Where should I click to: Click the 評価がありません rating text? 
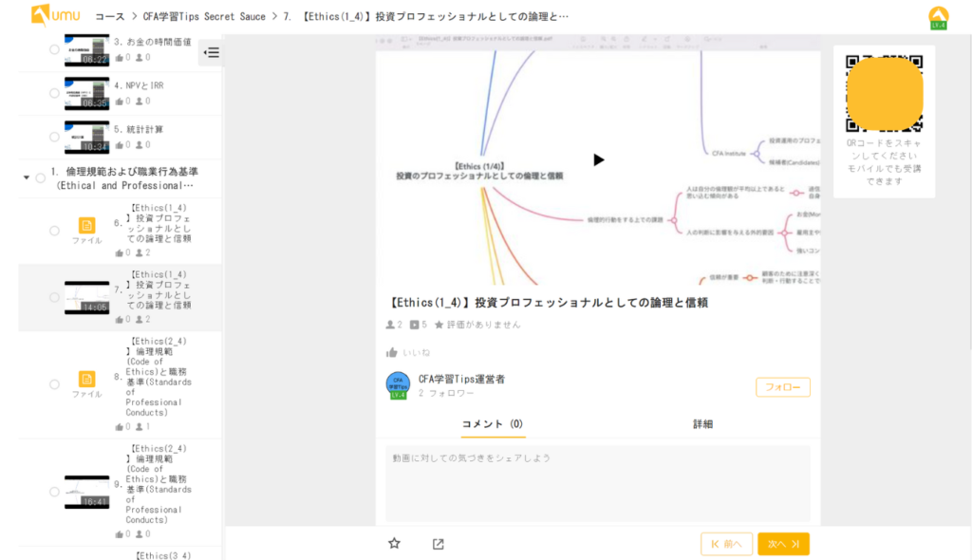click(484, 325)
